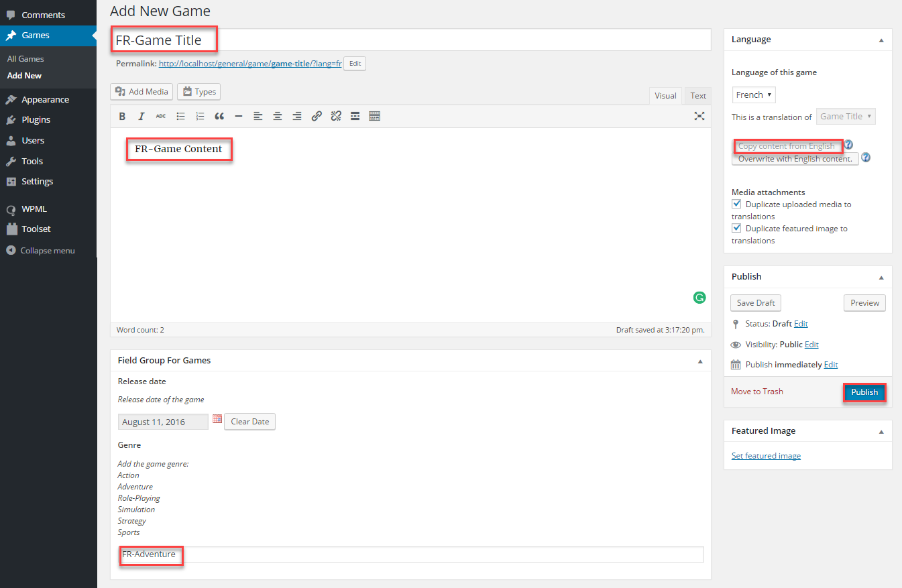Click the bulleted list icon

180,116
